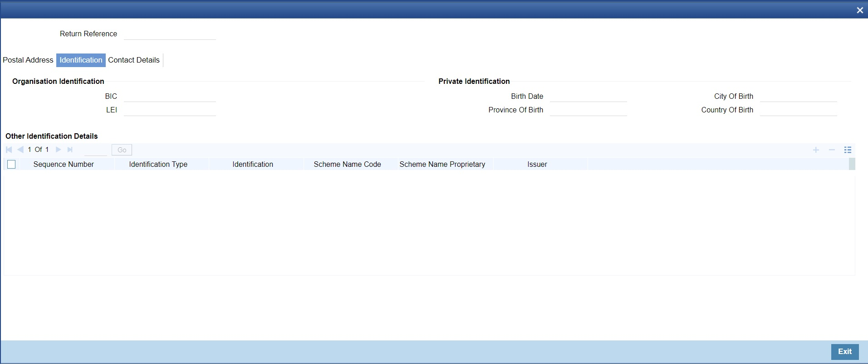Focus the Return Reference field
Screen dimensions: 868x364
pos(170,34)
